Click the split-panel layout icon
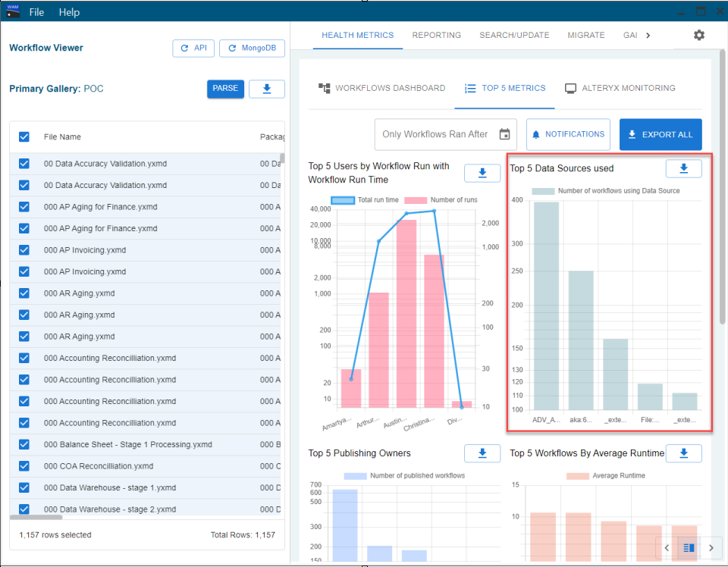 689,548
